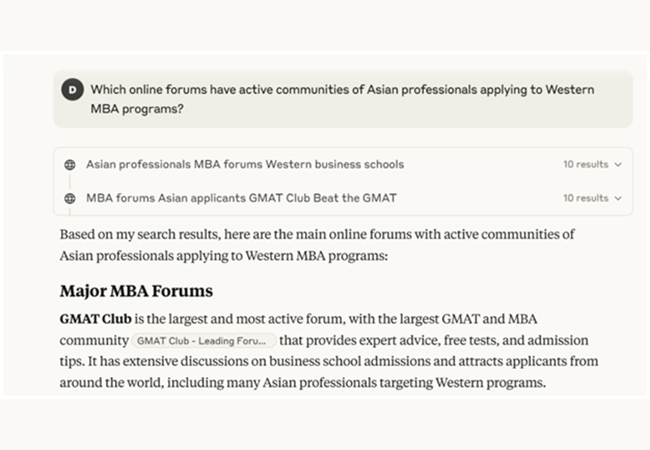The height and width of the screenshot is (450, 650).
Task: Click the bold "GMAT Club" text
Action: 95,319
